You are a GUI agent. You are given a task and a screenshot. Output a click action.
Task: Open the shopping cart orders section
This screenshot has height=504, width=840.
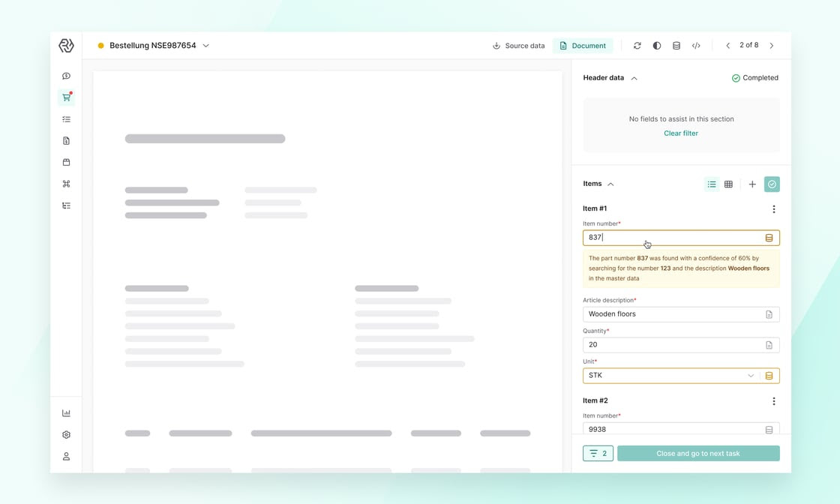click(x=66, y=97)
